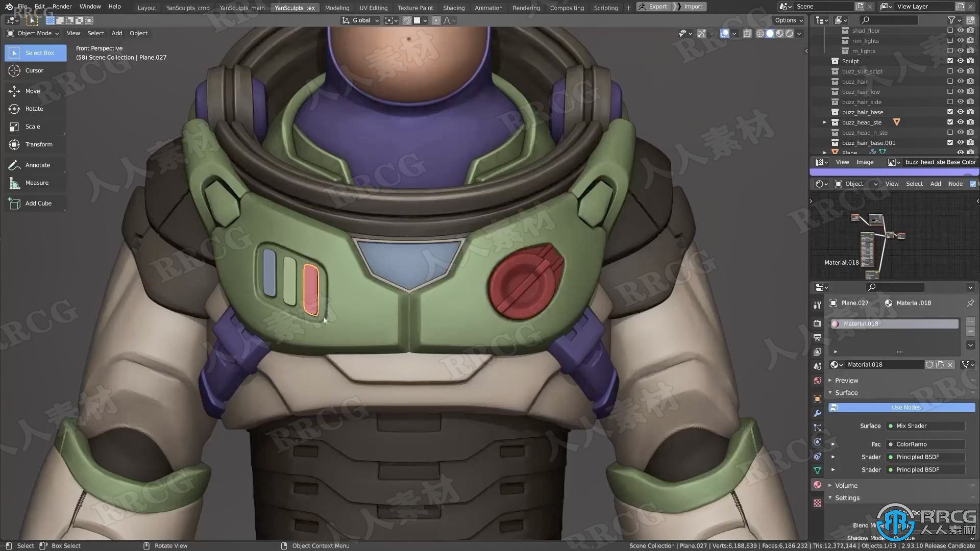Viewport: 980px width, 551px height.
Task: Switch to wireframe viewport shading
Action: [x=760, y=33]
